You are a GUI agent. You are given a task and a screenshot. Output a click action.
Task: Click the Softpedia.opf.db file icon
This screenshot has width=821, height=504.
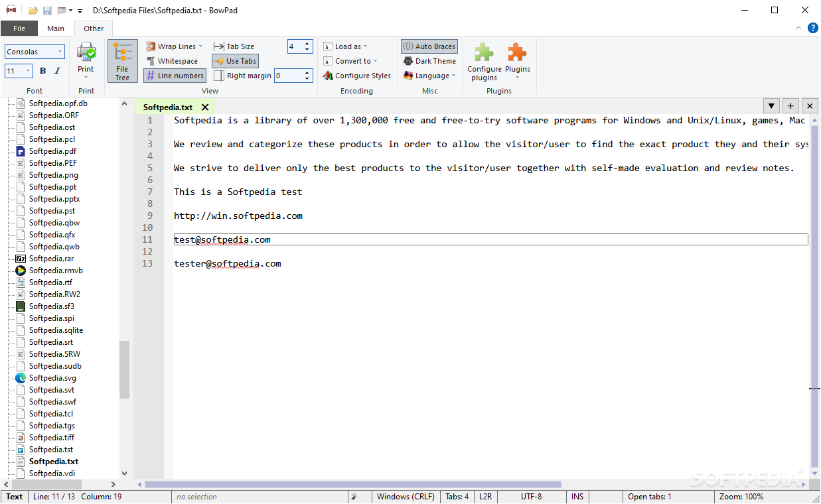click(x=21, y=103)
